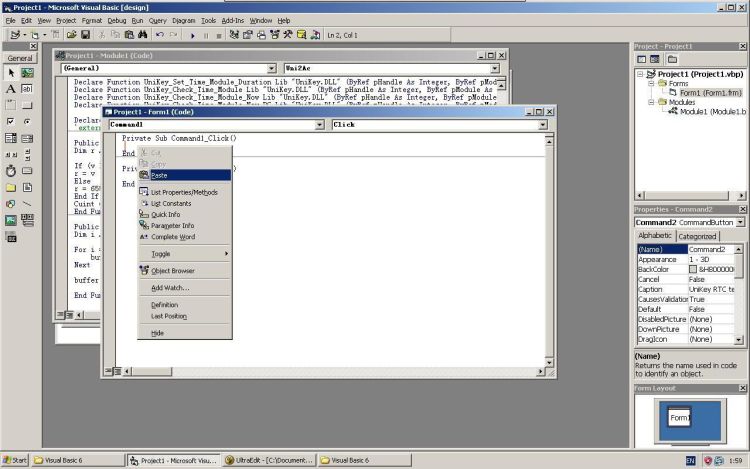Click the General toolbox tab button
Image resolution: width=750 pixels, height=469 pixels.
coord(20,58)
